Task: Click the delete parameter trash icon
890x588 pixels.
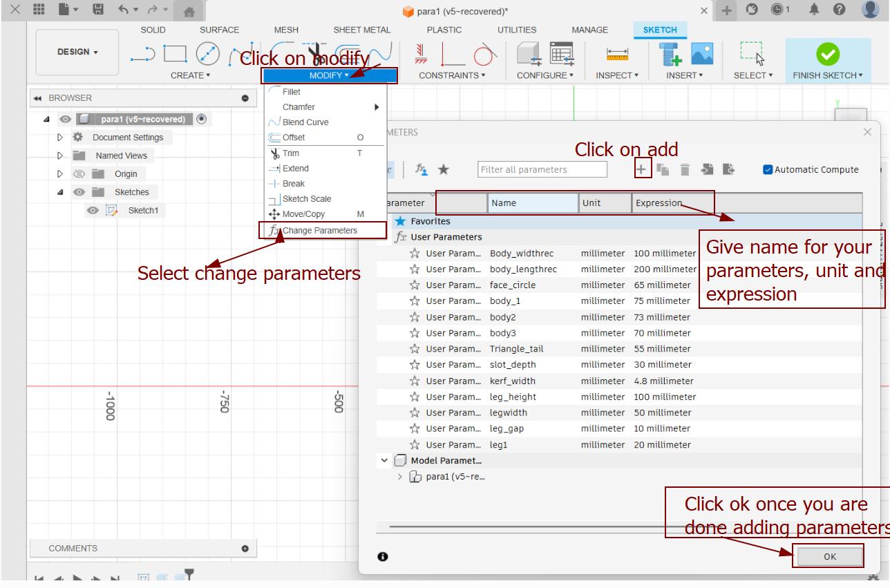Action: [x=685, y=169]
